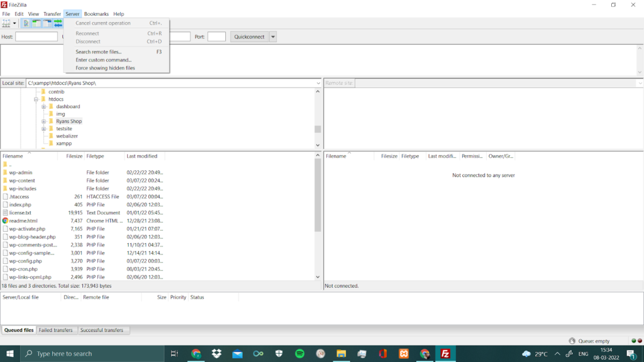Switch to the Queued files tab

tap(19, 330)
